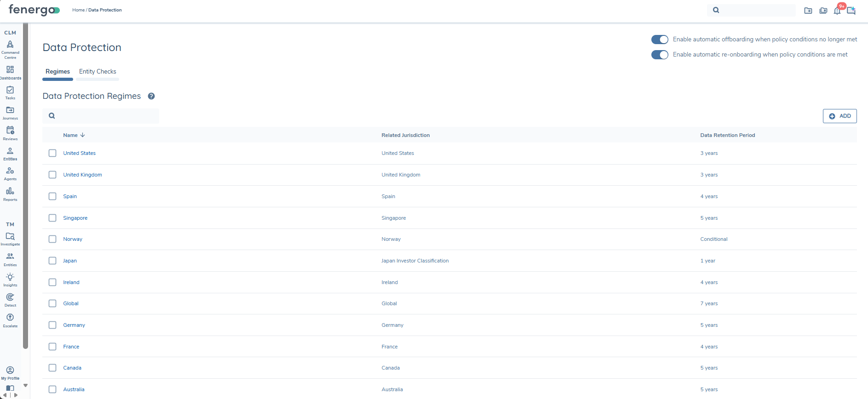This screenshot has height=399, width=868.
Task: Go to Tasks in the sidebar
Action: coord(10,90)
